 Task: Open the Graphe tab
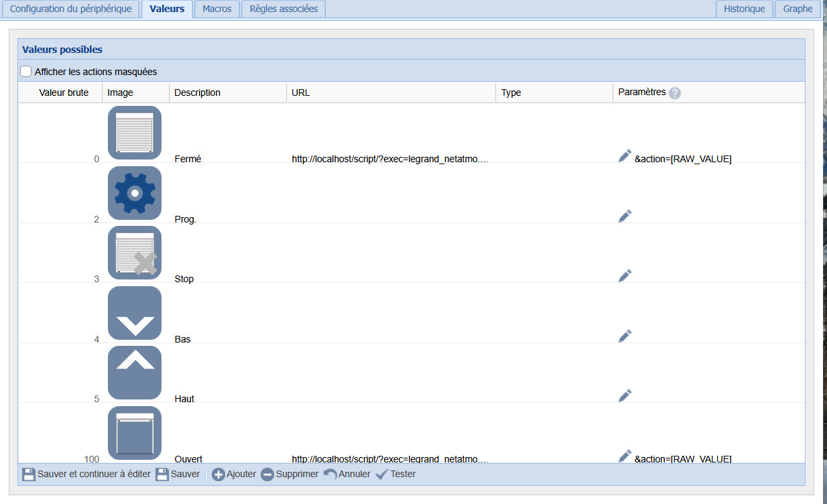[x=798, y=9]
